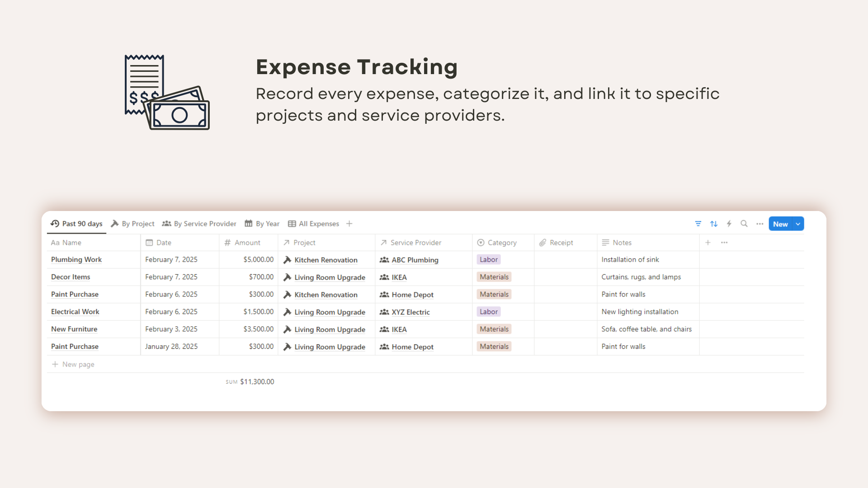The height and width of the screenshot is (488, 868).
Task: Click the $1,500.00 amount cell
Action: click(x=249, y=312)
